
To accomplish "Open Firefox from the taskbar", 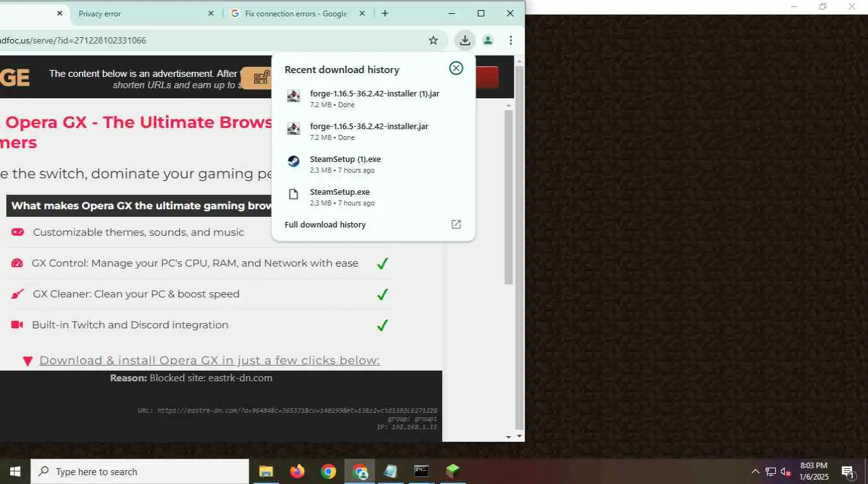I will 296,471.
